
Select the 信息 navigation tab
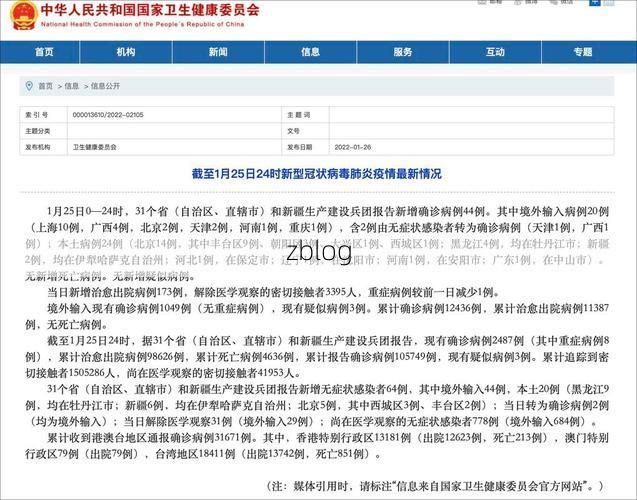[311, 52]
